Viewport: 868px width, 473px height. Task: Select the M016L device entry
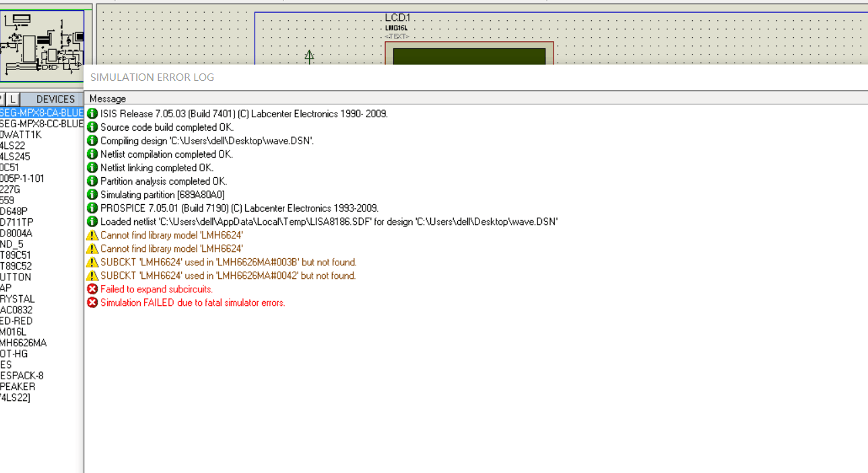(13, 332)
